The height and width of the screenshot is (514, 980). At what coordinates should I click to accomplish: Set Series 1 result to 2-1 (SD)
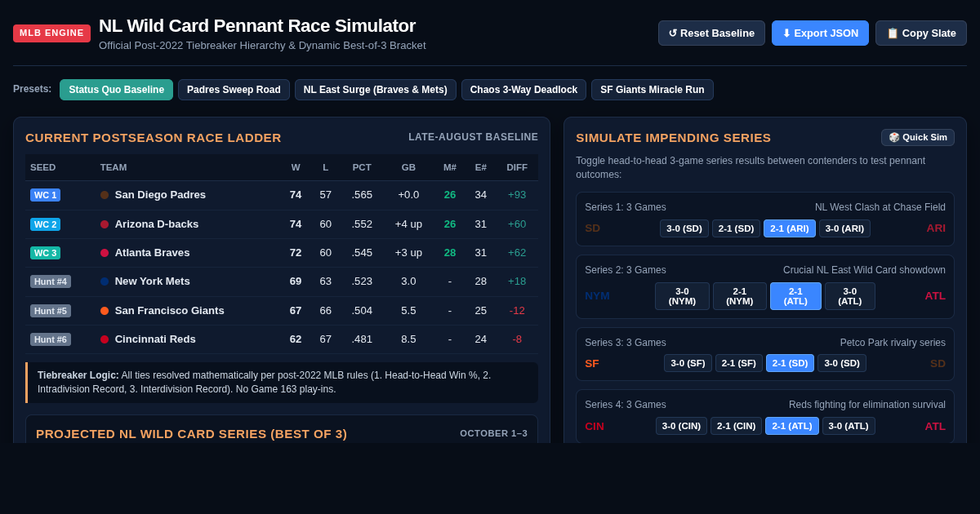(736, 228)
